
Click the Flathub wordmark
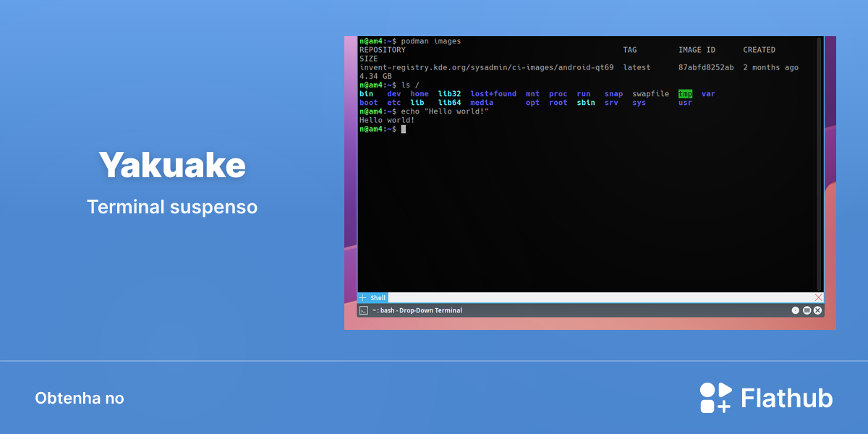[x=787, y=399]
